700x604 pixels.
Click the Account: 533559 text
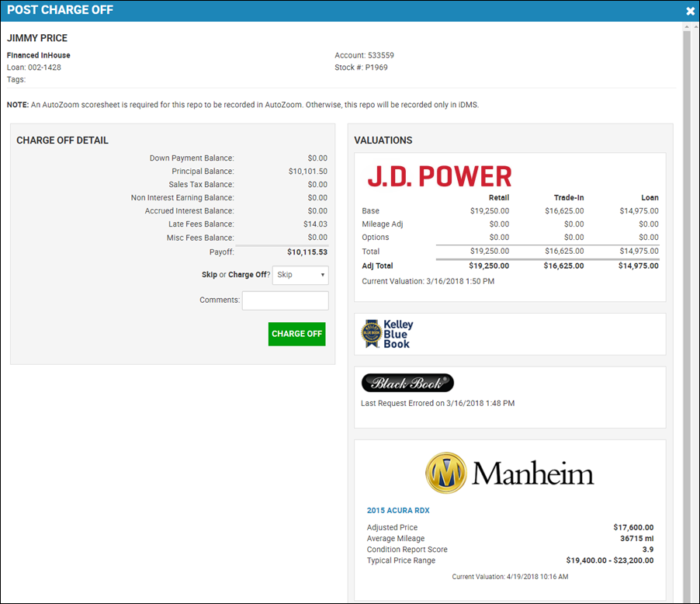coord(364,55)
